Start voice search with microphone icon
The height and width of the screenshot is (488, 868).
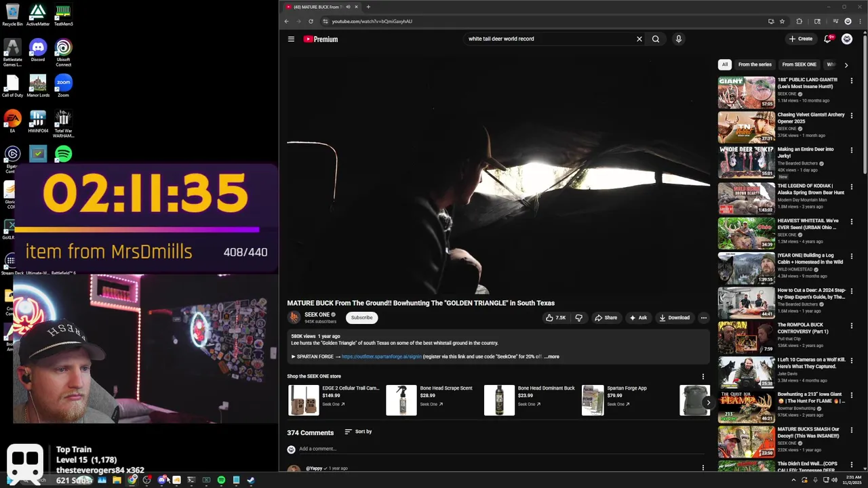[678, 39]
